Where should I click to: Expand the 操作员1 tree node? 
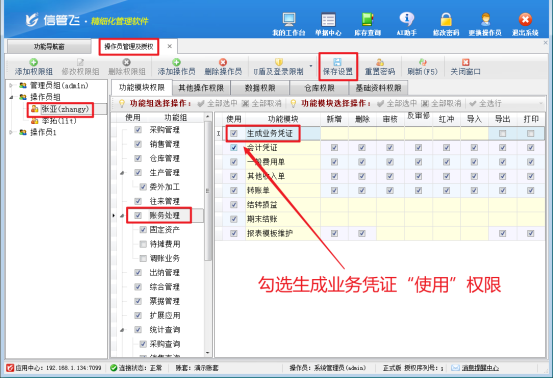(x=11, y=132)
